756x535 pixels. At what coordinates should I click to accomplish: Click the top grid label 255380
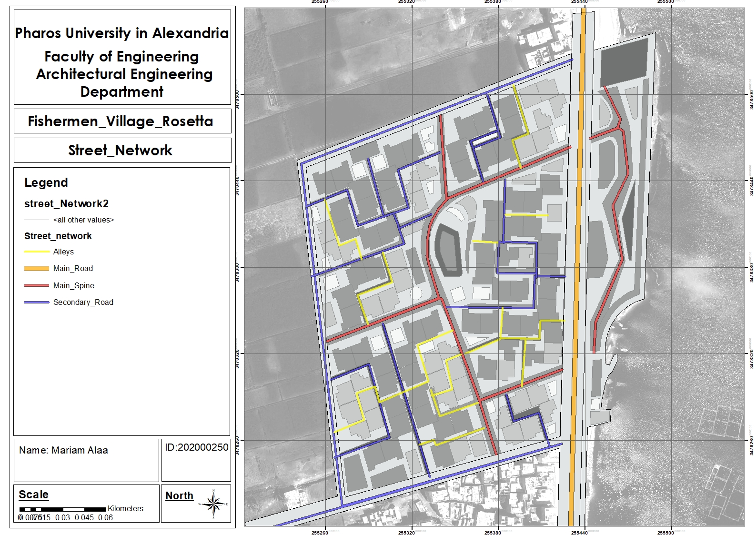[x=493, y=2]
